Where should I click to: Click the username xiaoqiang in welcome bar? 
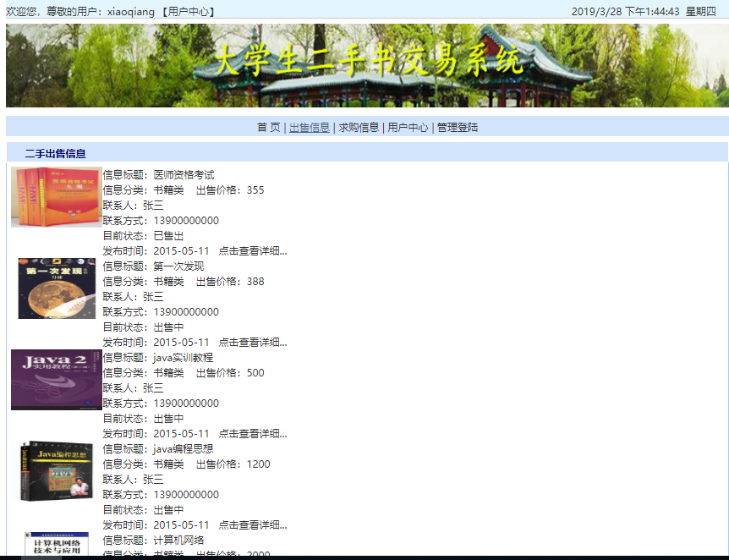(130, 12)
